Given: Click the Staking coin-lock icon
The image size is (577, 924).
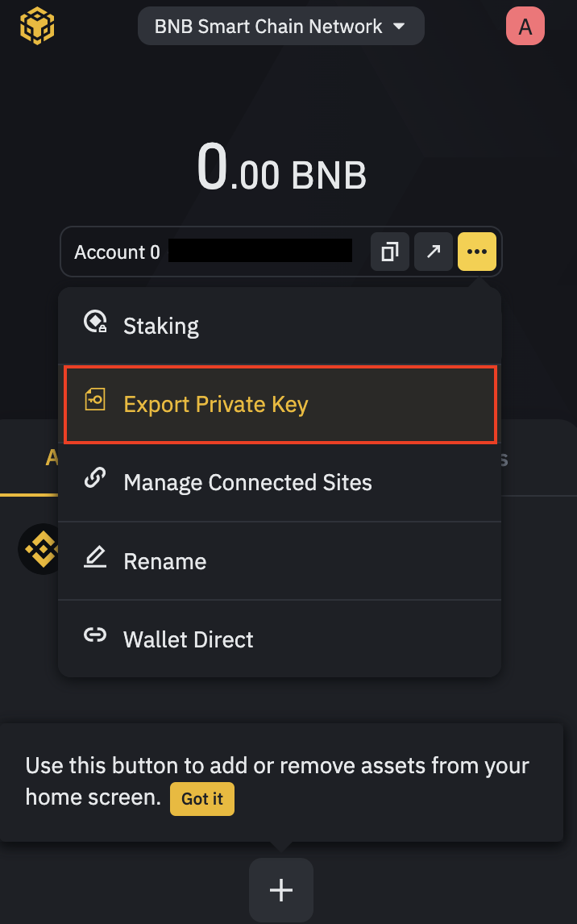Looking at the screenshot, I should click(x=95, y=323).
